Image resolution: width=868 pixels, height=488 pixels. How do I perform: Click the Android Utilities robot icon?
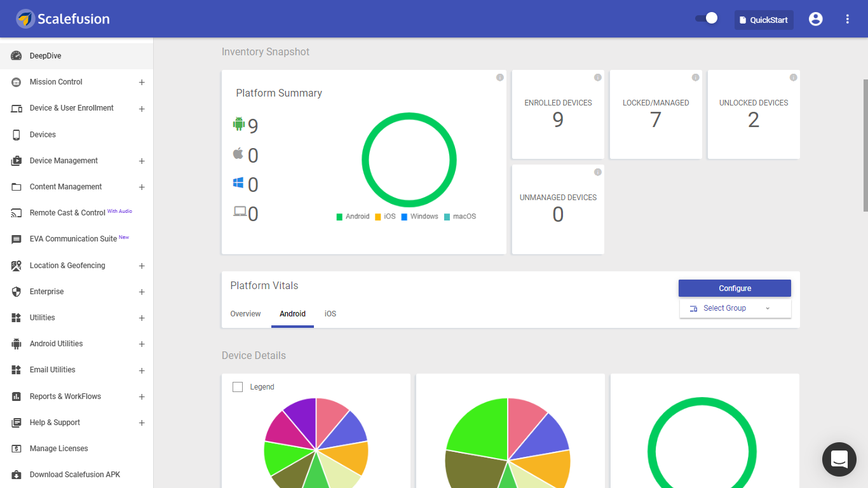17,344
